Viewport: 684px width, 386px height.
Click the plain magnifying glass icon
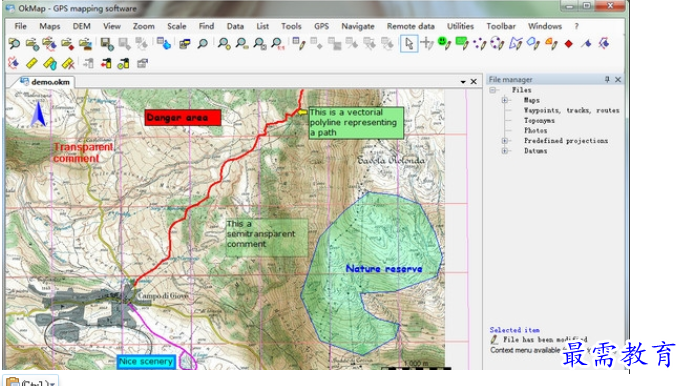click(x=202, y=44)
